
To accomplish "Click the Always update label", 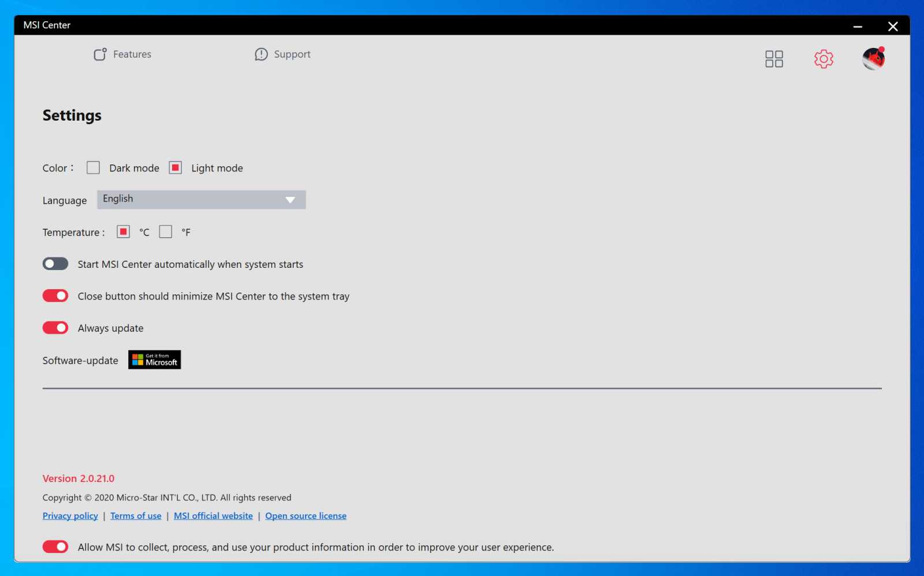I will (x=111, y=328).
